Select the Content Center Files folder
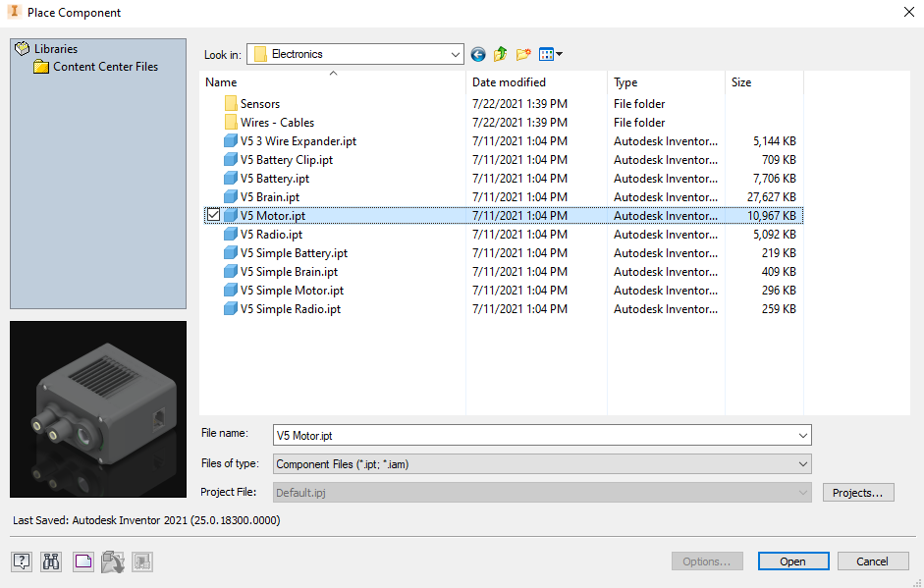The image size is (924, 588). pyautogui.click(x=105, y=67)
